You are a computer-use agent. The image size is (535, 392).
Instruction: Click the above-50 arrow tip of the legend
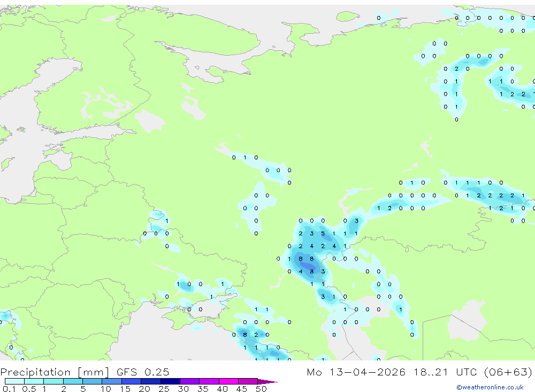point(267,382)
